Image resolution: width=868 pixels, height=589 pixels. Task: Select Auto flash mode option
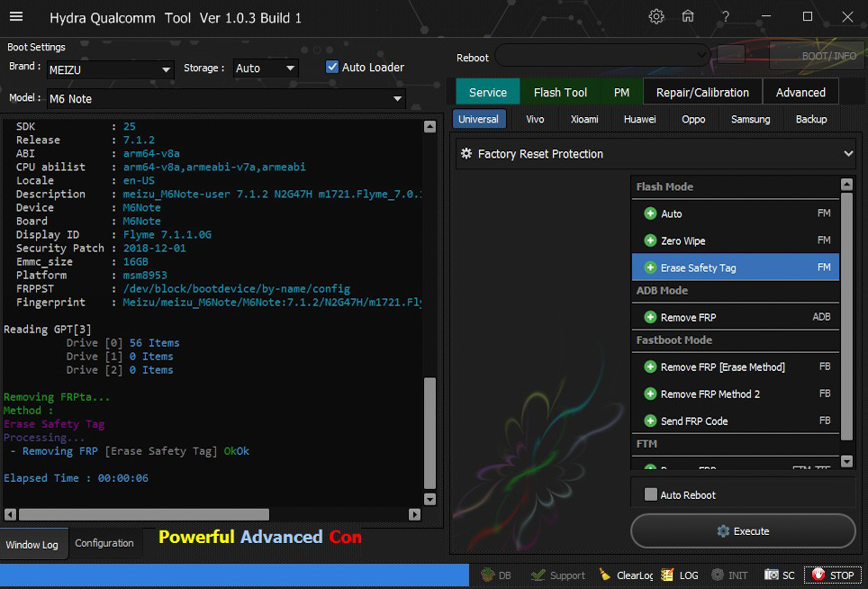pyautogui.click(x=736, y=213)
